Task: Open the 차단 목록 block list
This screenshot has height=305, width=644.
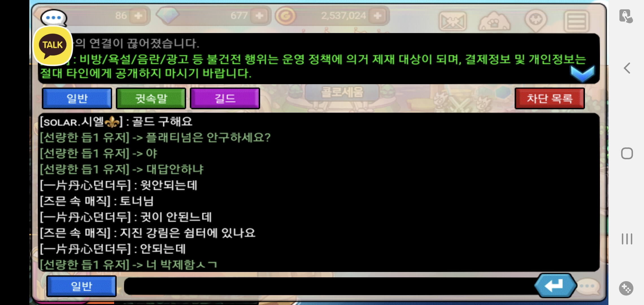Action: tap(550, 98)
